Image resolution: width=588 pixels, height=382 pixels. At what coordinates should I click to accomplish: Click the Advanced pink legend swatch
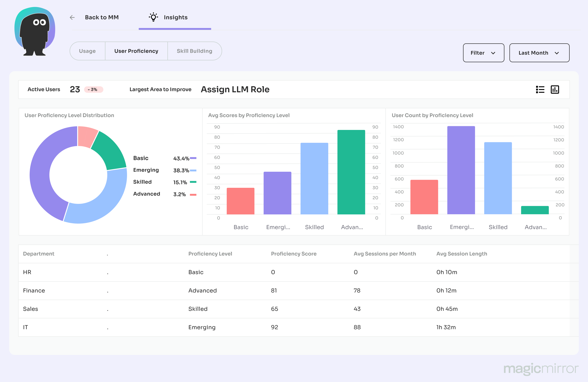coord(193,195)
